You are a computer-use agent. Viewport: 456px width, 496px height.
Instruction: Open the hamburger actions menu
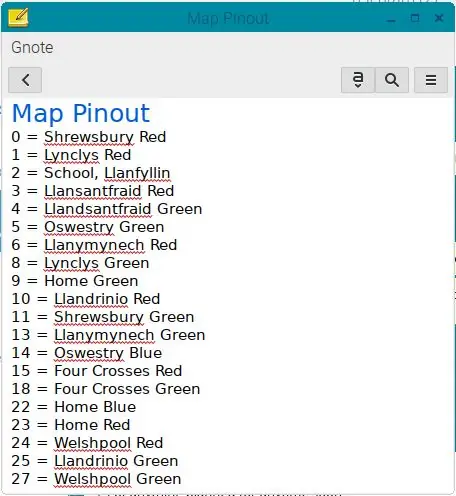click(431, 80)
